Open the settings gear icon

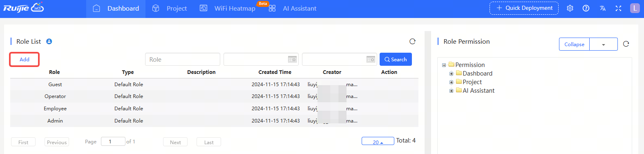[x=570, y=8]
